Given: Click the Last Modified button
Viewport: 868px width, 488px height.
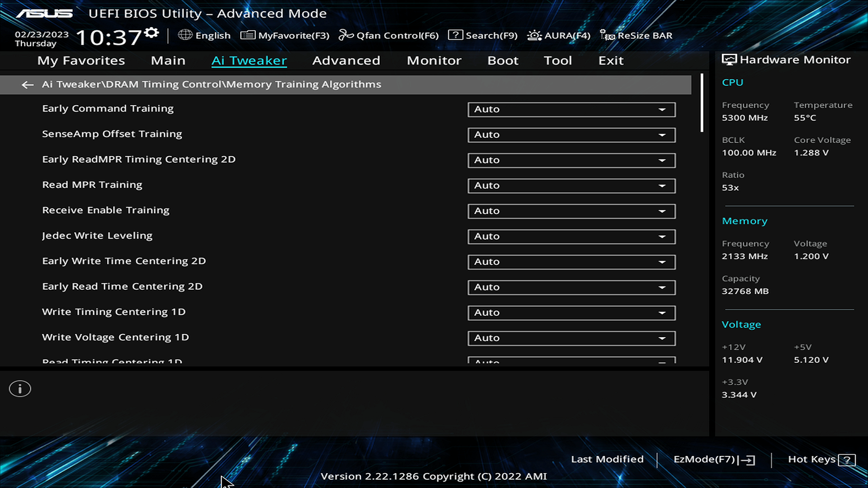Looking at the screenshot, I should click(607, 459).
